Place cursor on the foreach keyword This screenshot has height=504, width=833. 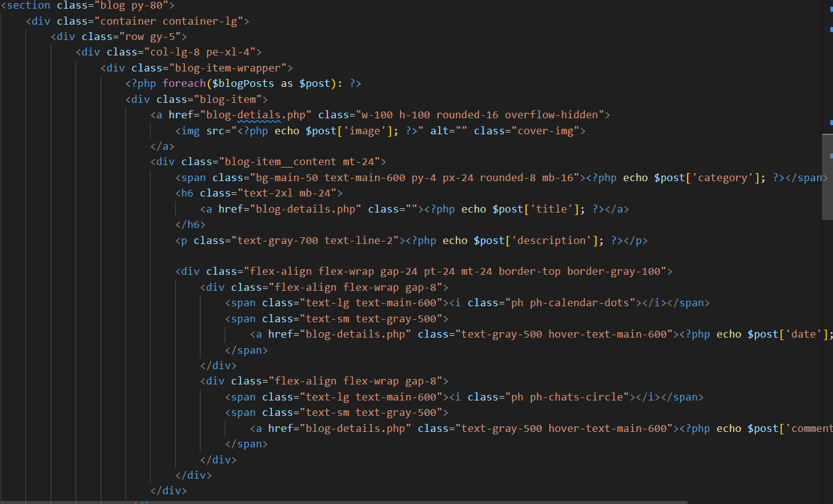184,83
